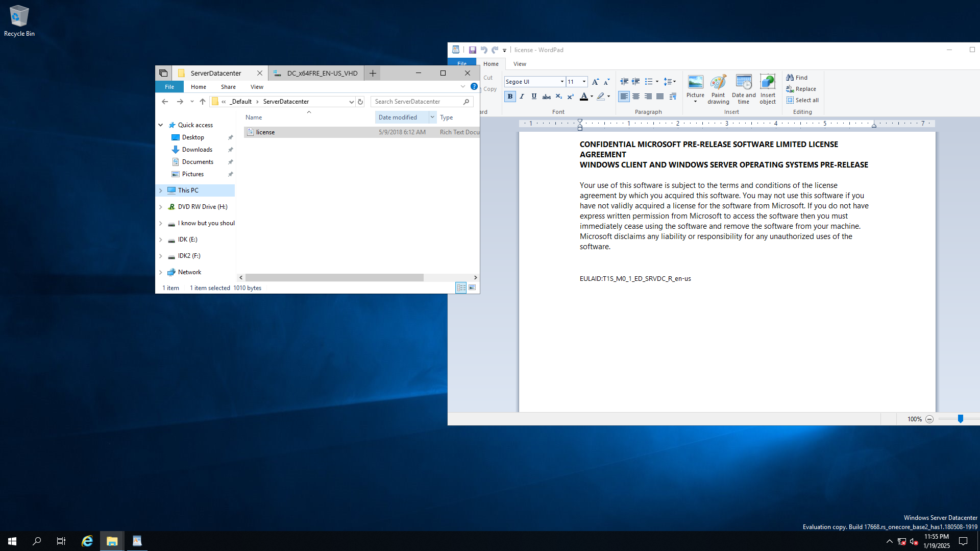Click Find in Editing group
Viewport: 980px width, 551px height.
point(797,78)
